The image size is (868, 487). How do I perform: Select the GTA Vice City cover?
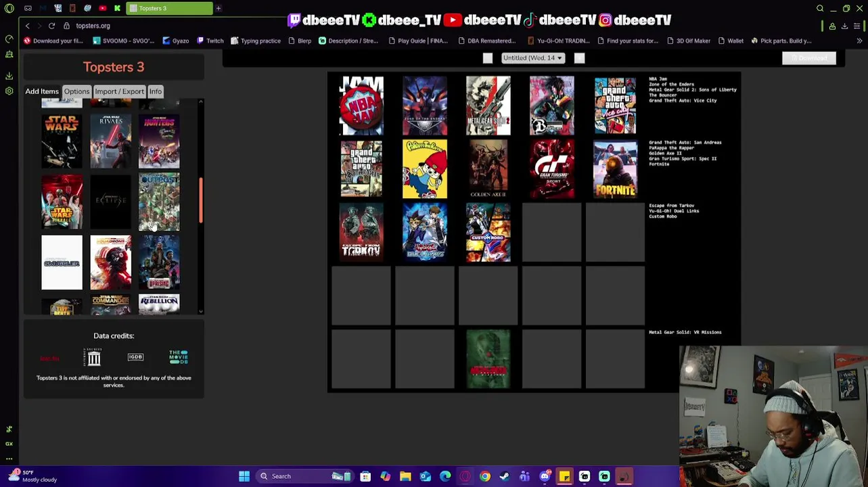coord(615,106)
